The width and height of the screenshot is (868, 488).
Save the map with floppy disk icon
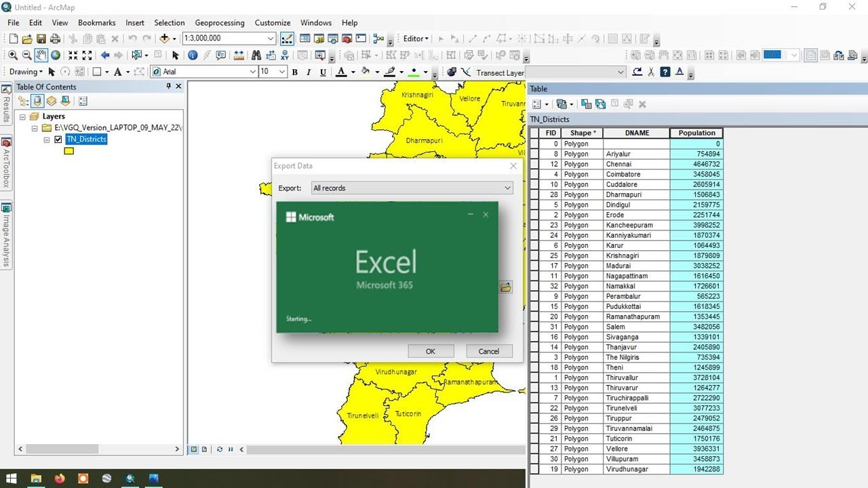pyautogui.click(x=41, y=39)
